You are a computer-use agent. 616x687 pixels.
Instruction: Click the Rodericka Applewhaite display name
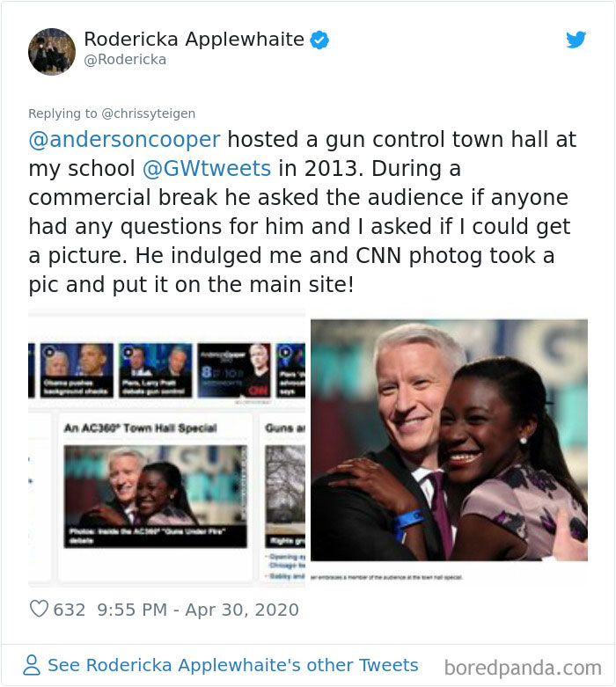point(194,39)
